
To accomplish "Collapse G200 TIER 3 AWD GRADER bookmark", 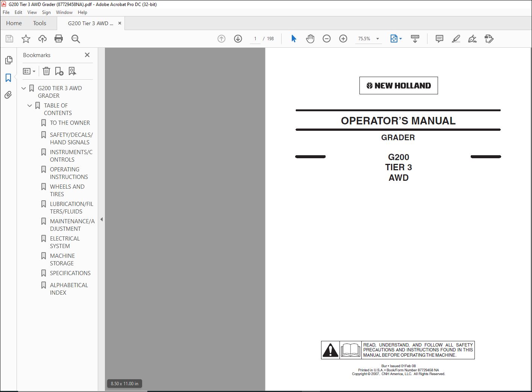I will pyautogui.click(x=24, y=88).
